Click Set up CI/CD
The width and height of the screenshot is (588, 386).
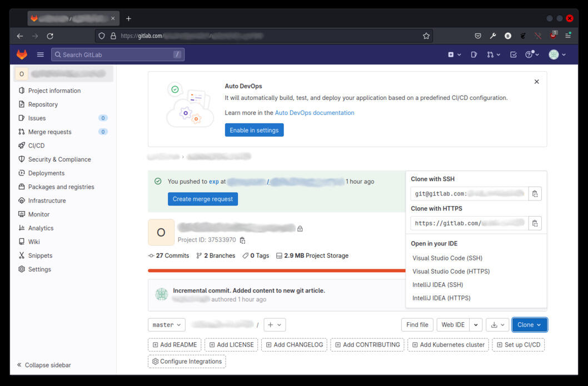519,345
